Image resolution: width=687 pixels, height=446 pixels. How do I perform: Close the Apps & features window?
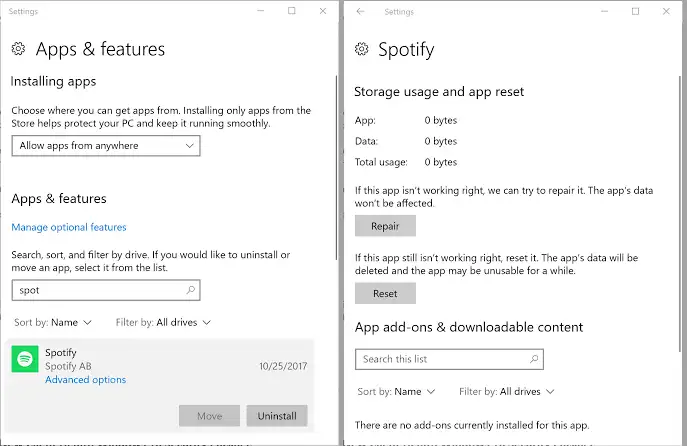pyautogui.click(x=323, y=11)
